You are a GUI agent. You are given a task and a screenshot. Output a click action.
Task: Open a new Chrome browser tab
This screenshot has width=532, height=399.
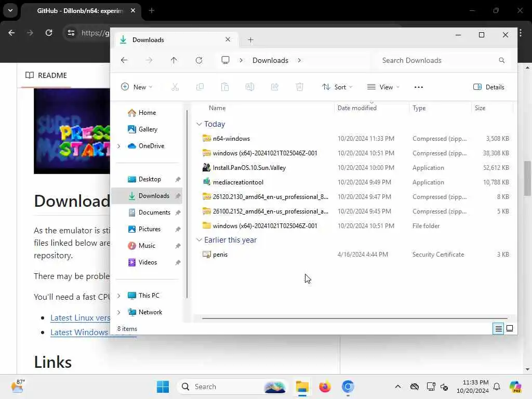[x=152, y=10]
